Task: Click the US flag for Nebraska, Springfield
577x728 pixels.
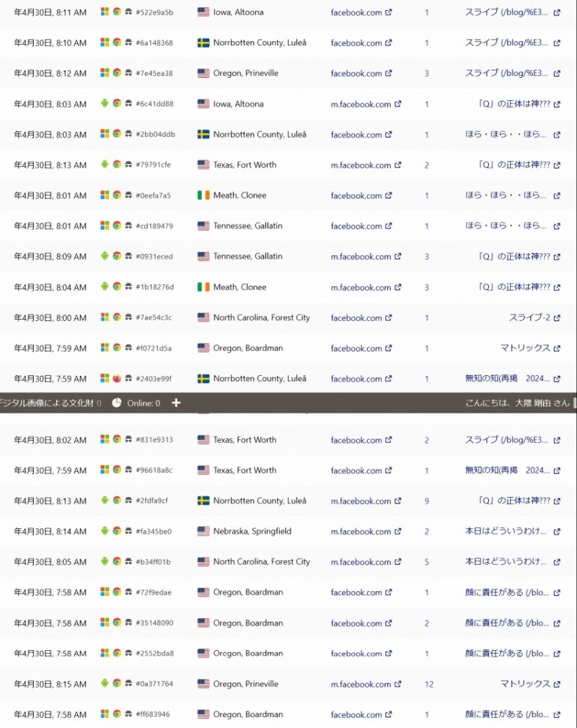Action: [203, 532]
